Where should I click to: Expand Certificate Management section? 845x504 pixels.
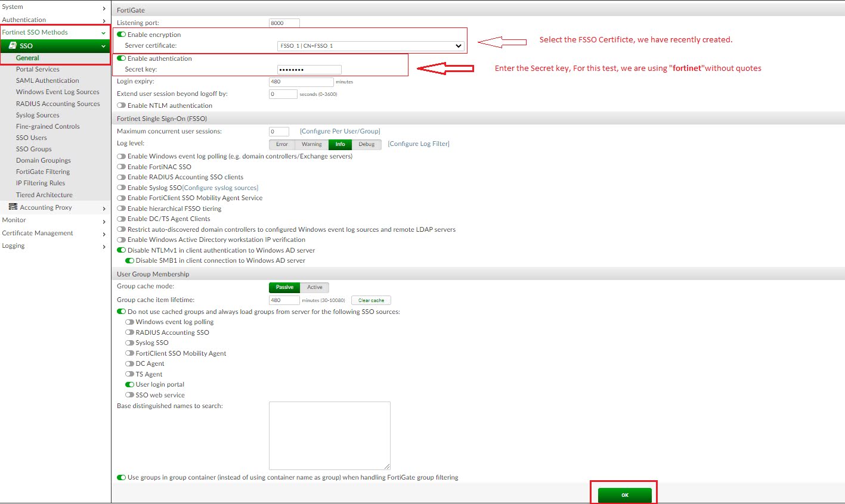pyautogui.click(x=104, y=234)
